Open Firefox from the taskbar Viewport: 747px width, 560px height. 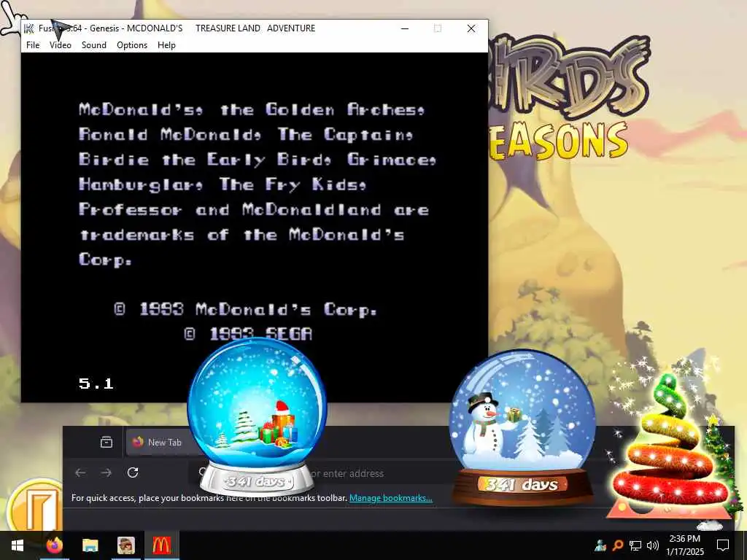pyautogui.click(x=55, y=545)
